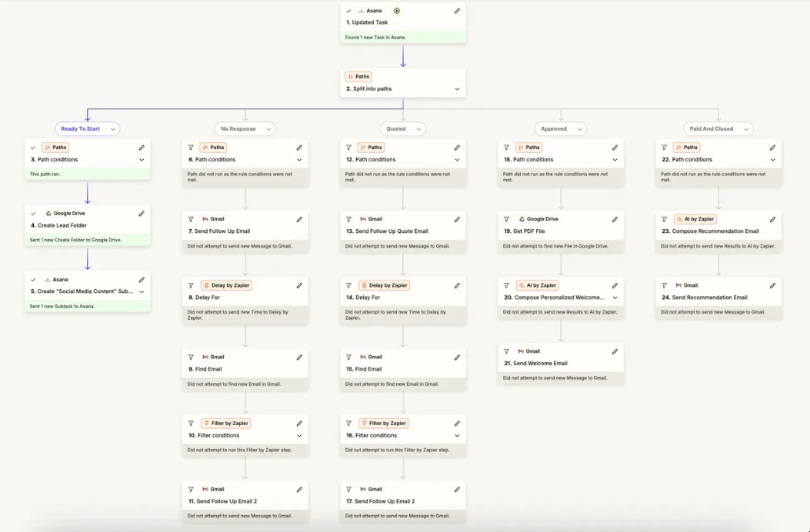Click the Gmail icon on Send Follow Up Email
Screen dimensions: 810x532
click(x=205, y=218)
